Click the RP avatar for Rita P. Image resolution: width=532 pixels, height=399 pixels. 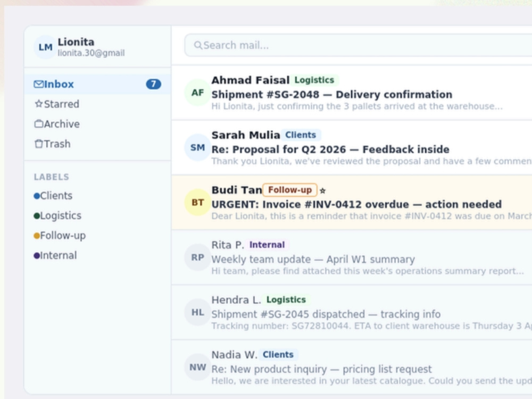pyautogui.click(x=197, y=257)
